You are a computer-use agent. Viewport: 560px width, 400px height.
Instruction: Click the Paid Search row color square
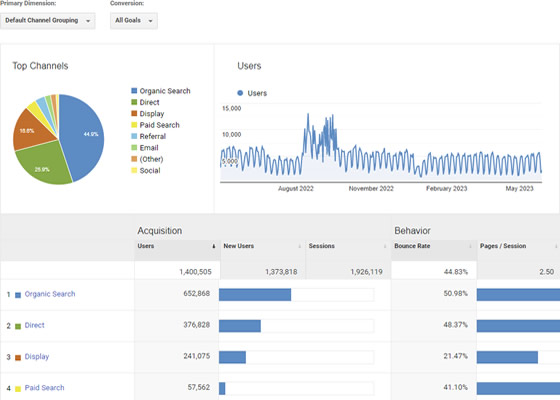point(18,389)
